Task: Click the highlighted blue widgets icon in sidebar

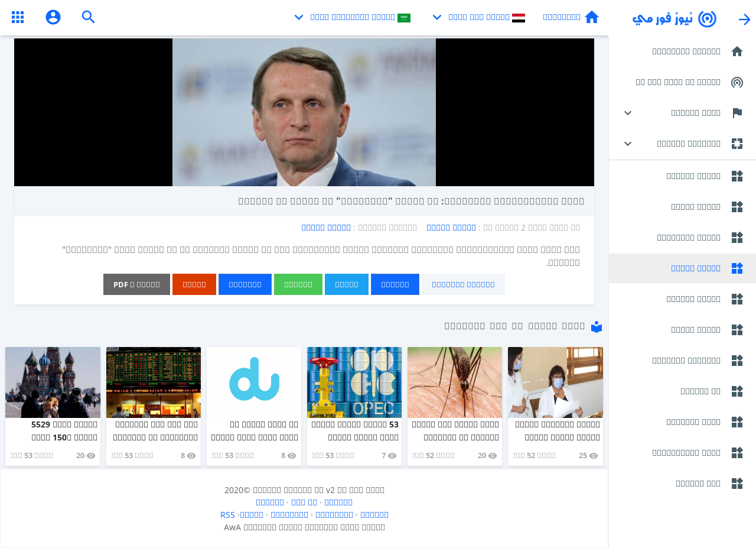Action: coord(737,268)
